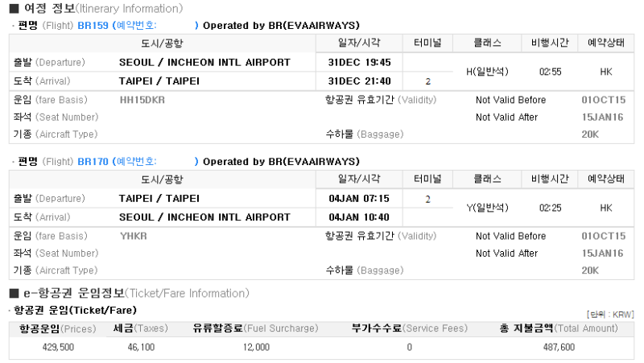Click the H(일반석) class cell
Viewport: 644px width, 363px height.
(x=487, y=72)
